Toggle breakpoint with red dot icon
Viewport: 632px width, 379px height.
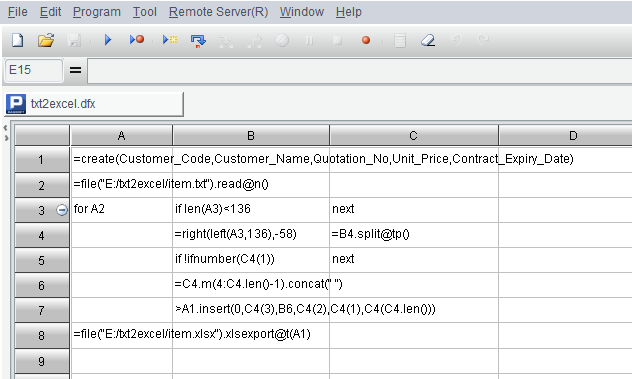[x=366, y=40]
